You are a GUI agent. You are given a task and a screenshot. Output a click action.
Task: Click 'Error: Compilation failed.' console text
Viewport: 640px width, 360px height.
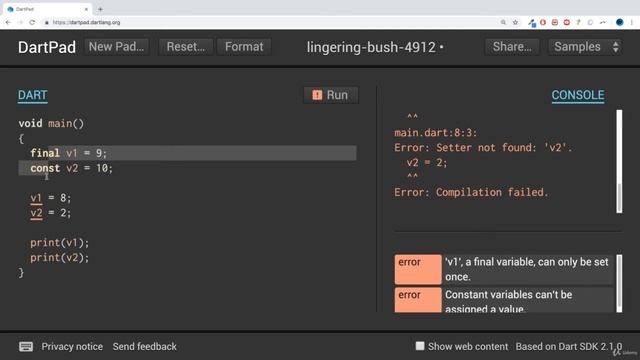[471, 192]
